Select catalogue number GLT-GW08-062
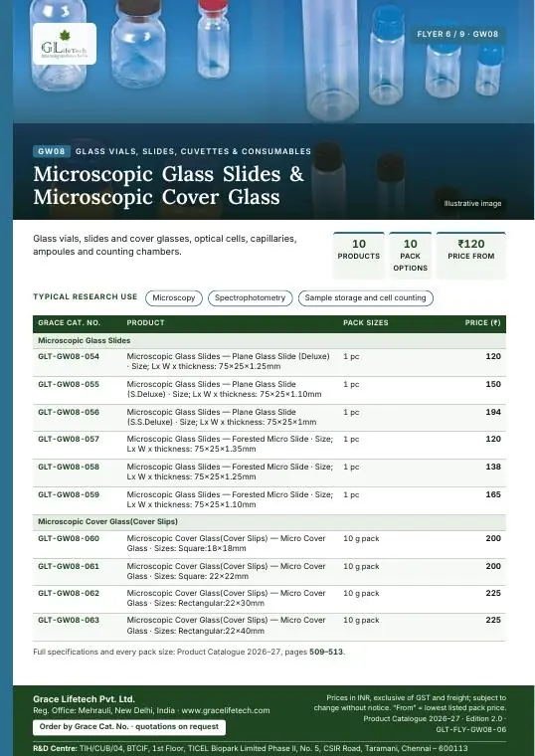535x756 pixels. 69,594
